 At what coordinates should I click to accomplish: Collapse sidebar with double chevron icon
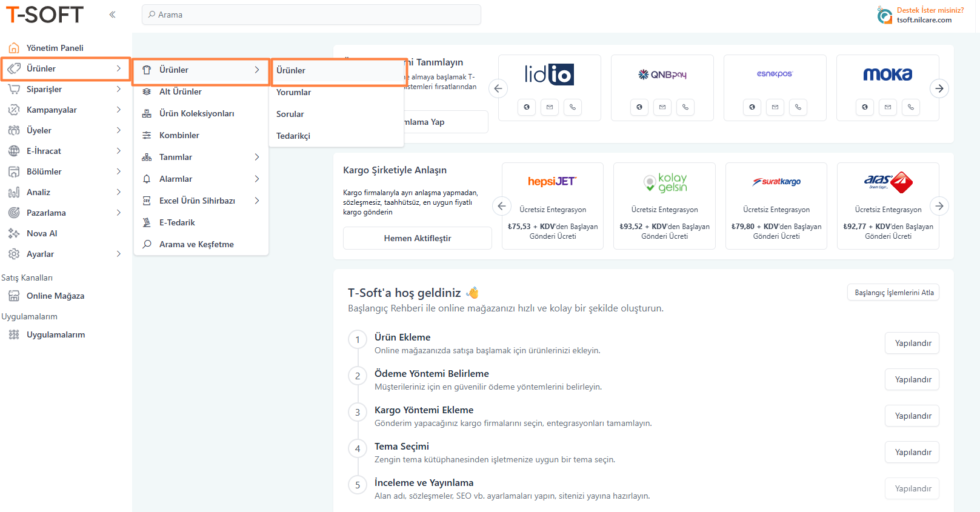[112, 15]
